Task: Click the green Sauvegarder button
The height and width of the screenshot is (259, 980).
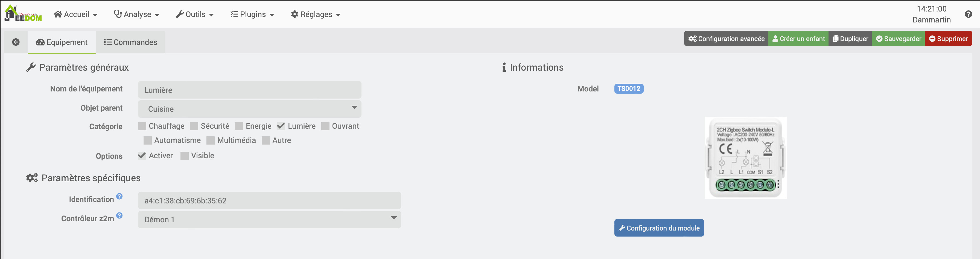Action: (x=898, y=39)
